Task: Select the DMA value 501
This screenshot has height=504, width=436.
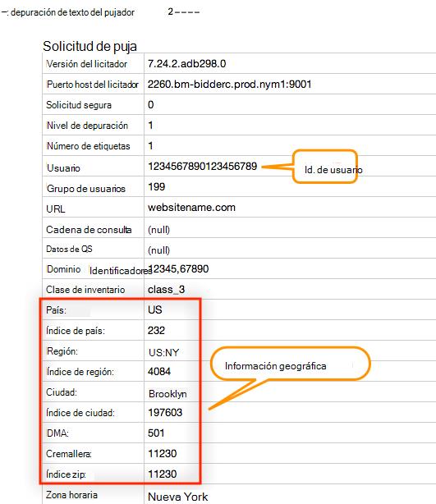Action: click(x=156, y=433)
